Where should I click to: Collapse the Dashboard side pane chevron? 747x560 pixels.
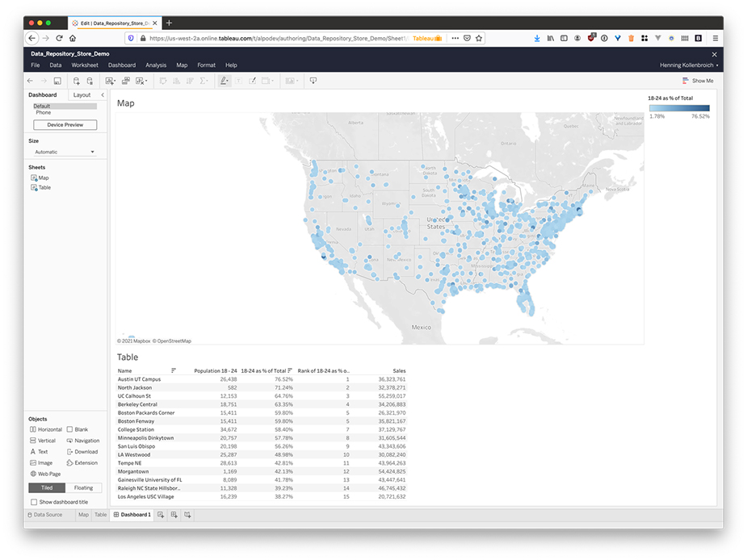click(103, 94)
